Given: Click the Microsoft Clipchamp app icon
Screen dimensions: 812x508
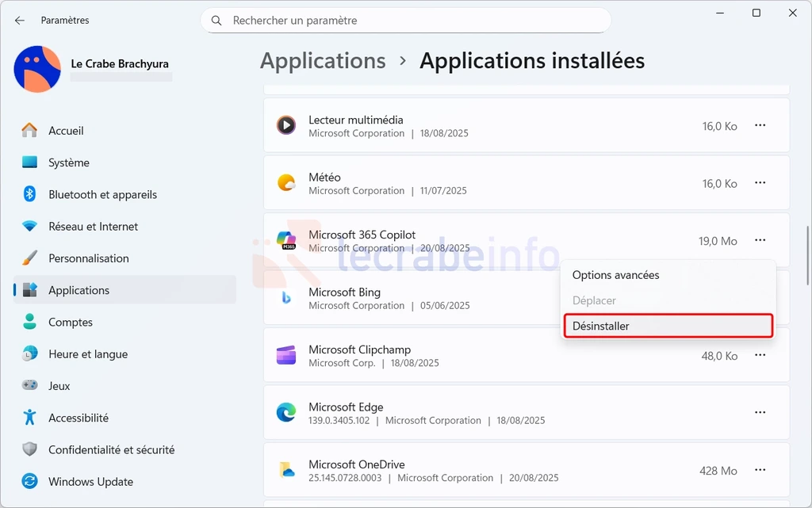Looking at the screenshot, I should (285, 355).
